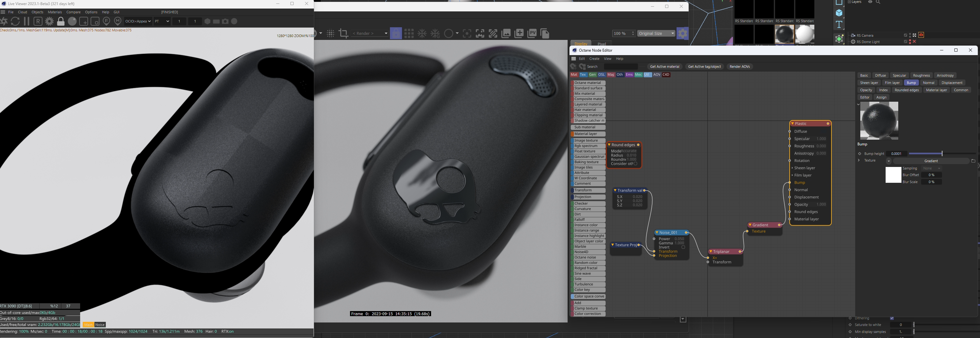Collapse the Triplanar node triangle
Screen dimensions: 980x338
pyautogui.click(x=711, y=251)
